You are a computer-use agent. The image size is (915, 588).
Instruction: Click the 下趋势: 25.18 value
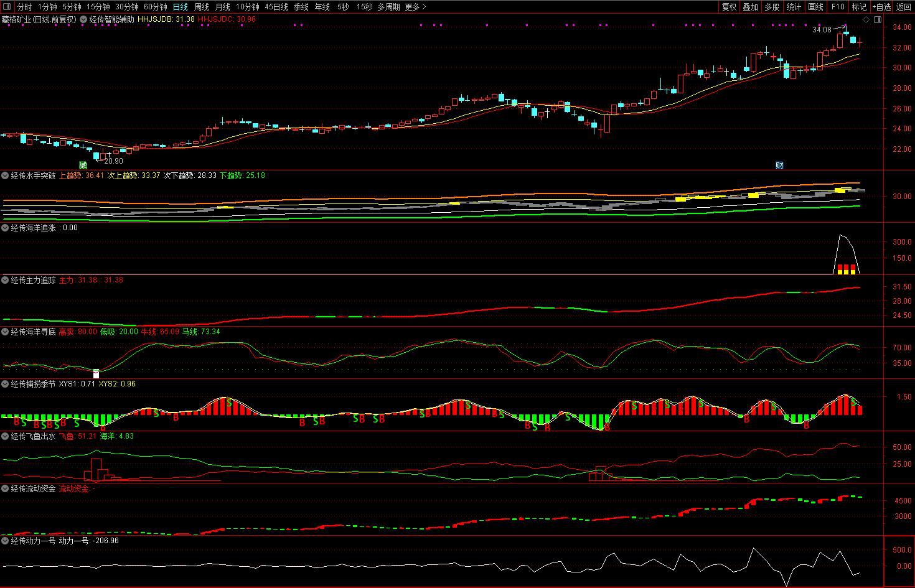(242, 175)
